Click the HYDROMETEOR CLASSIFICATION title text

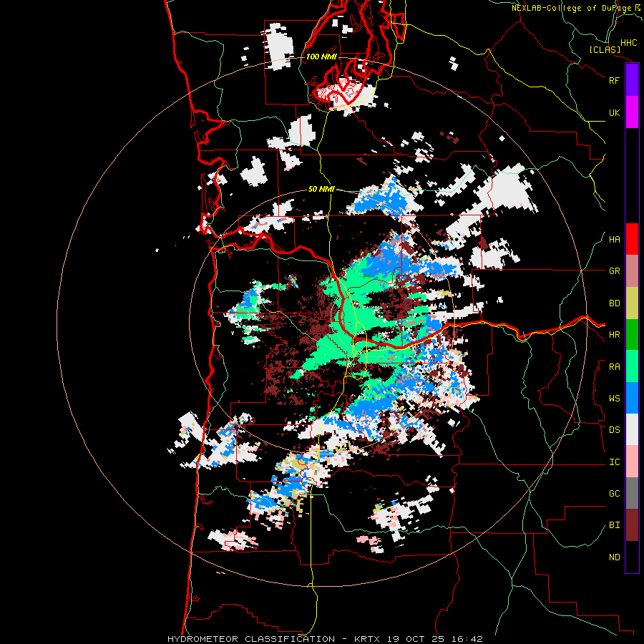point(251,639)
